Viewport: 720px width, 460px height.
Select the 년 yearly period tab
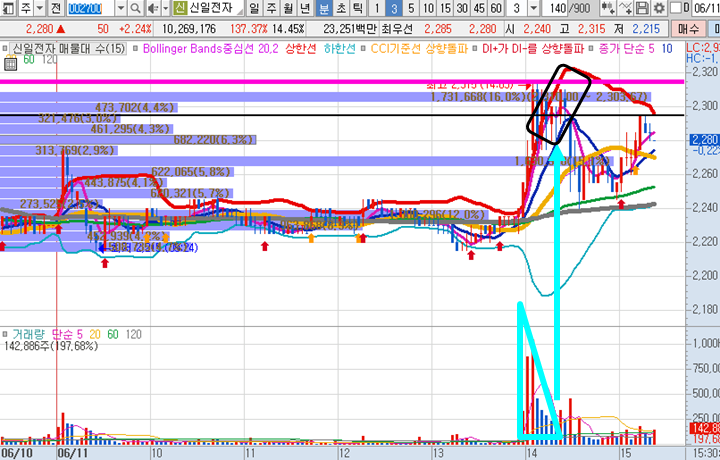(305, 8)
